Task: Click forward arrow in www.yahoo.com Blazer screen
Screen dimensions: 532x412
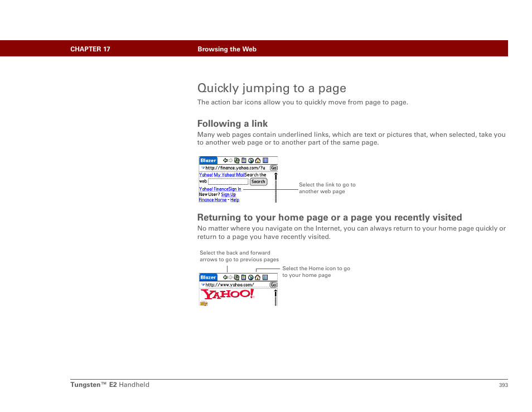Action: (x=230, y=277)
